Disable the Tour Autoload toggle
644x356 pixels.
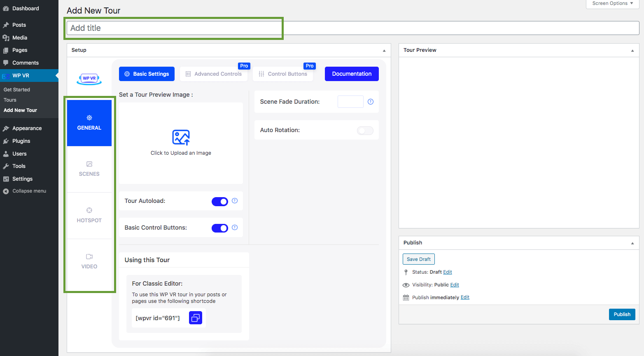click(219, 202)
